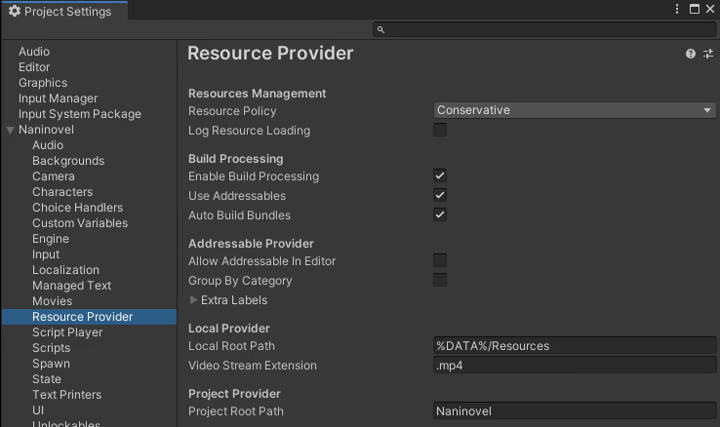This screenshot has height=427, width=720.
Task: Maximize the Project Settings window
Action: click(694, 9)
